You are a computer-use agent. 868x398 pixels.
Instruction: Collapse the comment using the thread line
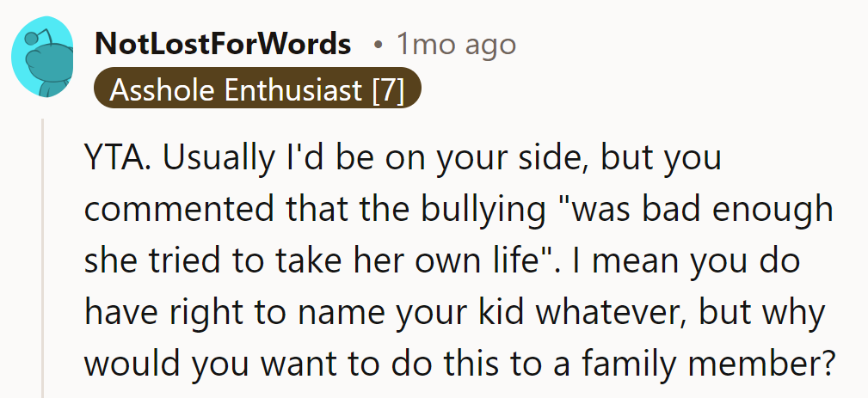pos(43,258)
